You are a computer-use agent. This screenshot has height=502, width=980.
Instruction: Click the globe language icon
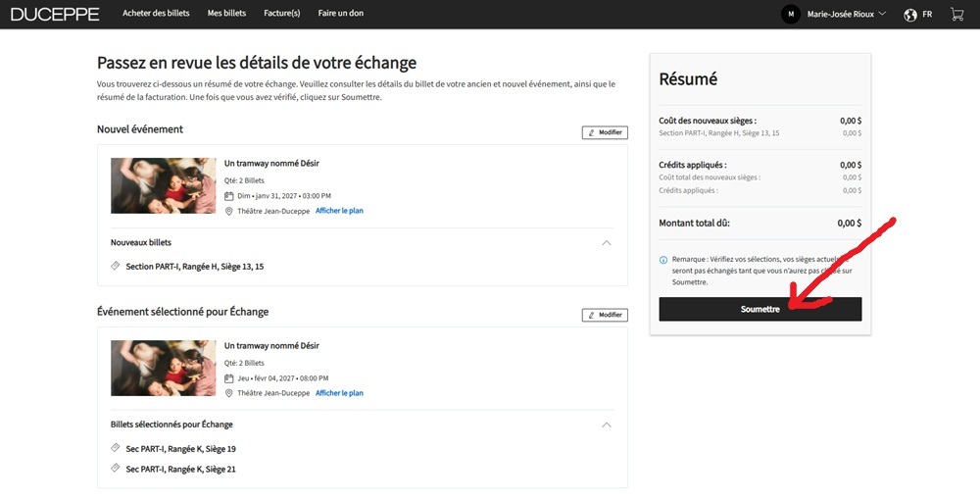910,15
